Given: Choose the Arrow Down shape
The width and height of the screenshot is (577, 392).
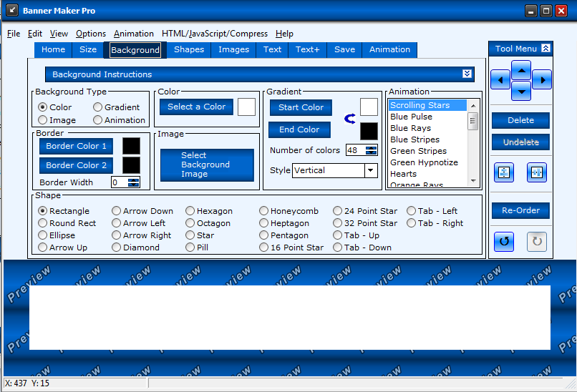Looking at the screenshot, I should [x=142, y=211].
